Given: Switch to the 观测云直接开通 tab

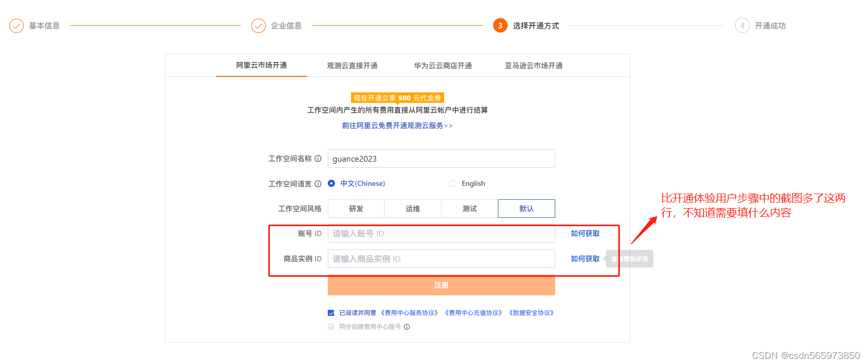Looking at the screenshot, I should pyautogui.click(x=352, y=66).
